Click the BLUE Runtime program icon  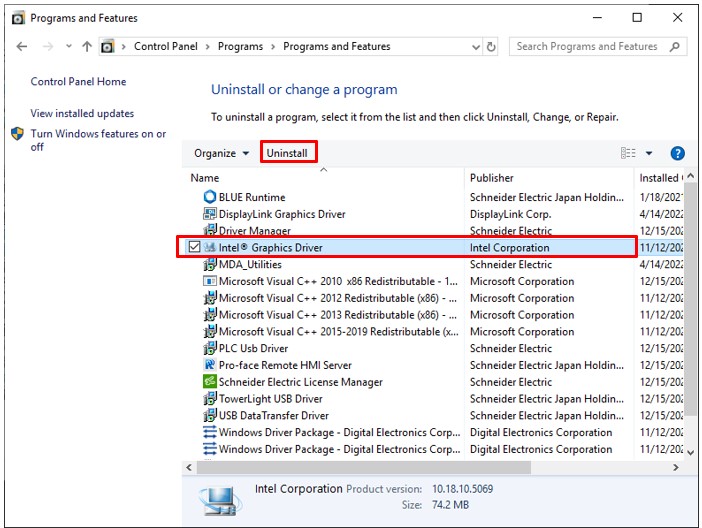[210, 197]
